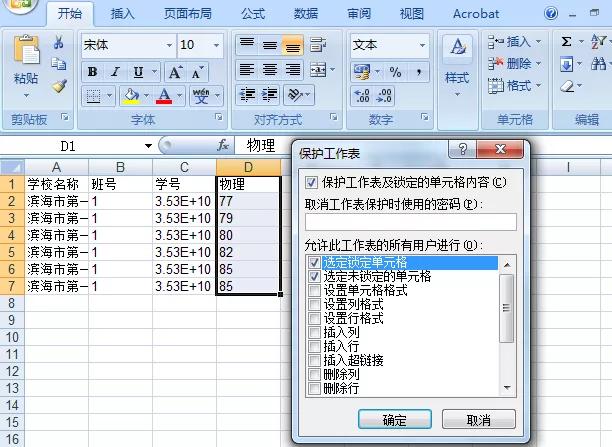
Task: Align text right
Action: (x=293, y=70)
